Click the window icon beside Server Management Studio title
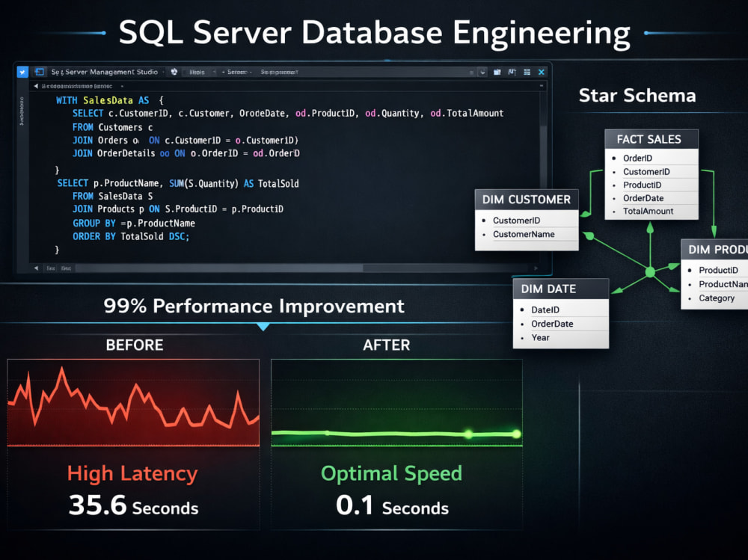 (40, 72)
